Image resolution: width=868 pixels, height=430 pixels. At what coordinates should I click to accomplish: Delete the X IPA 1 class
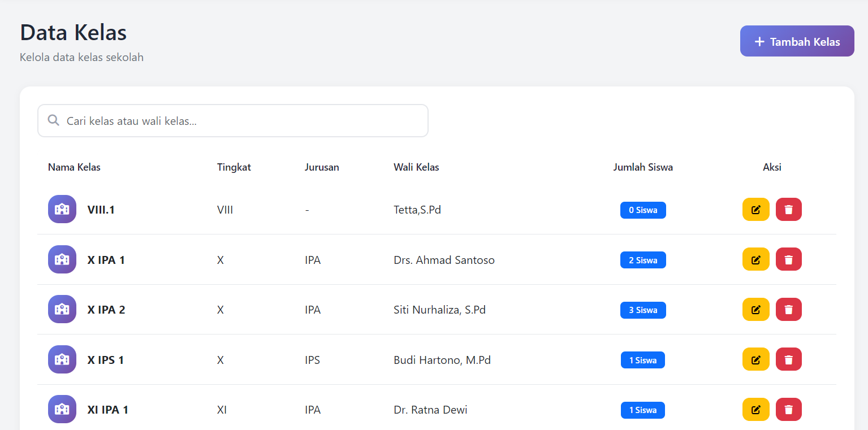(789, 259)
